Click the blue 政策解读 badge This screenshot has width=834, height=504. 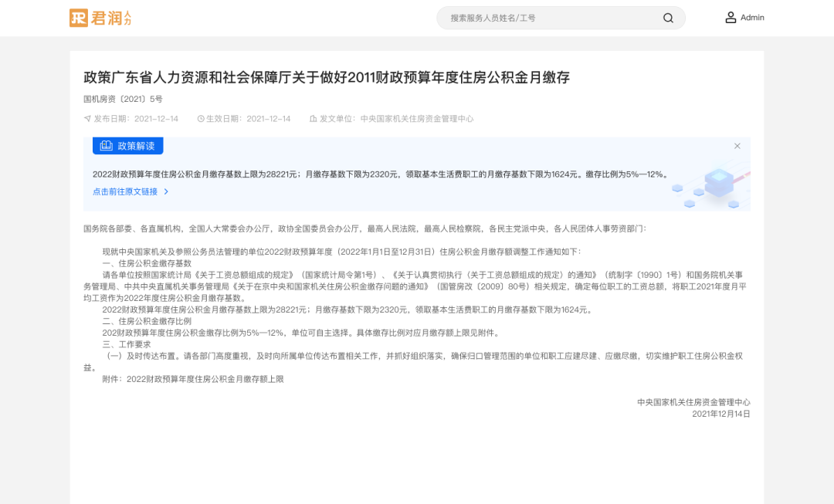click(x=127, y=146)
